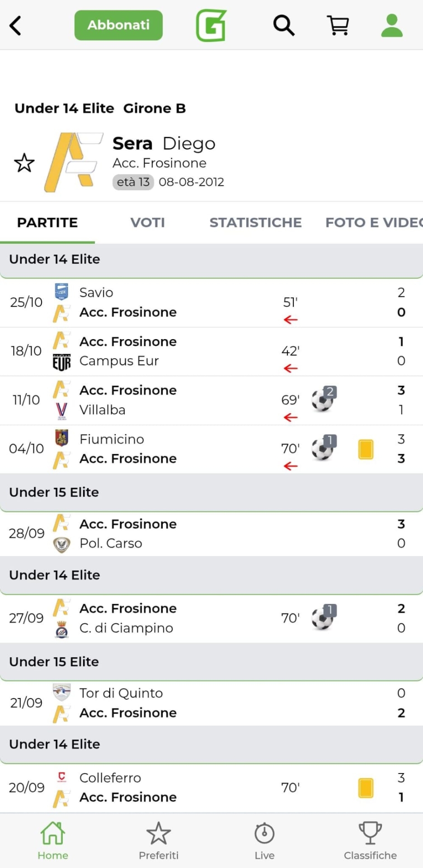Toggle favorite star for Sera Diego
Screen dimensions: 423x868
click(x=24, y=163)
